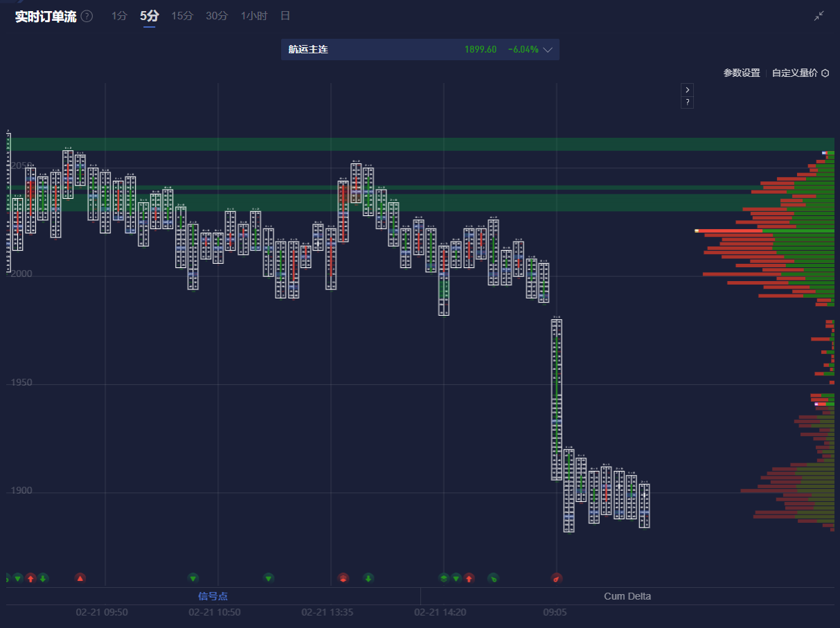This screenshot has height=628, width=840.
Task: Expand the side panel with > arrow
Action: [687, 89]
